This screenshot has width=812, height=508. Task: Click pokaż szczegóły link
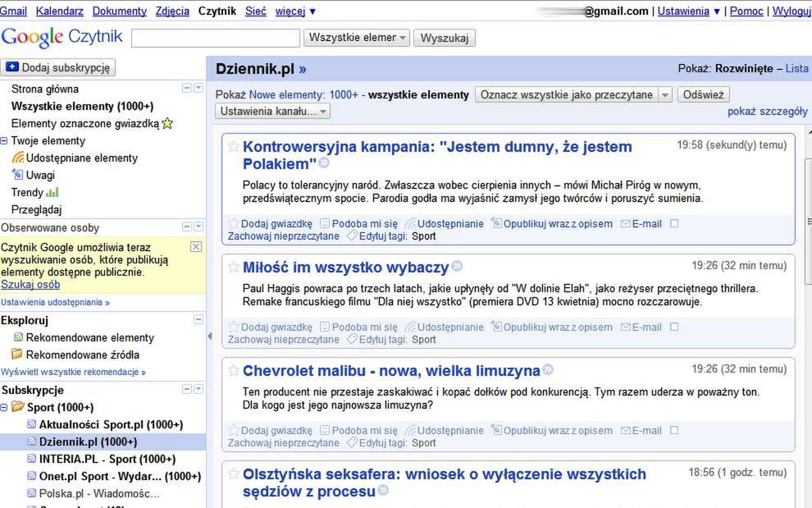pyautogui.click(x=768, y=112)
